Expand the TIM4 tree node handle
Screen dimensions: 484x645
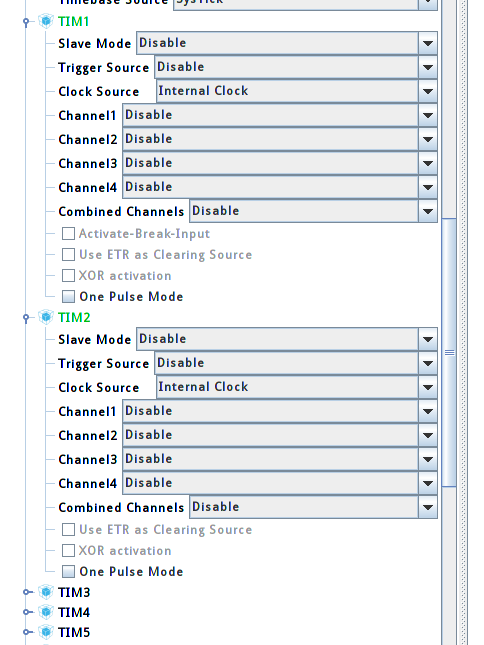point(27,612)
